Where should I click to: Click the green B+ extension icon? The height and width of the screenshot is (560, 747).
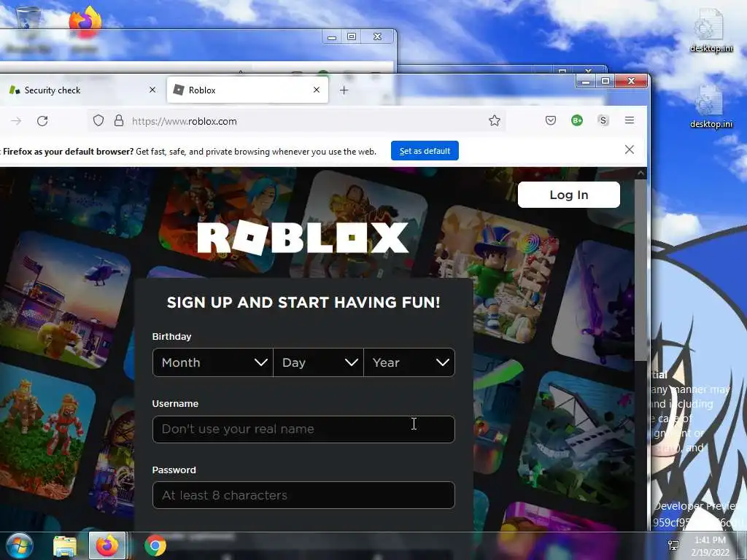[x=577, y=120]
